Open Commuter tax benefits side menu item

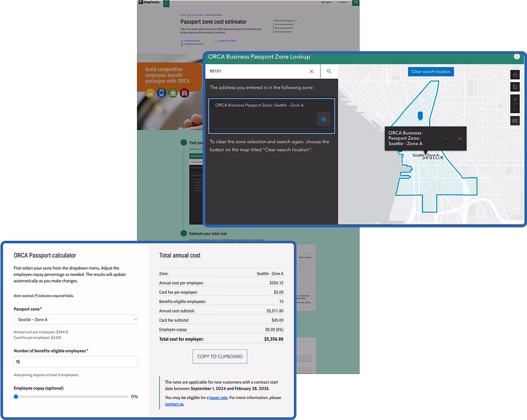[x=284, y=28]
